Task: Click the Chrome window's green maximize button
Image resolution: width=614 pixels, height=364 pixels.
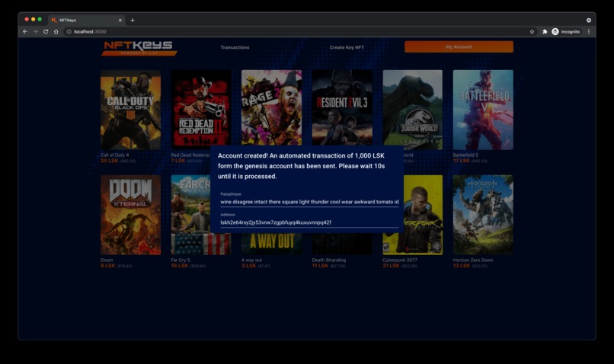Action: tap(40, 19)
